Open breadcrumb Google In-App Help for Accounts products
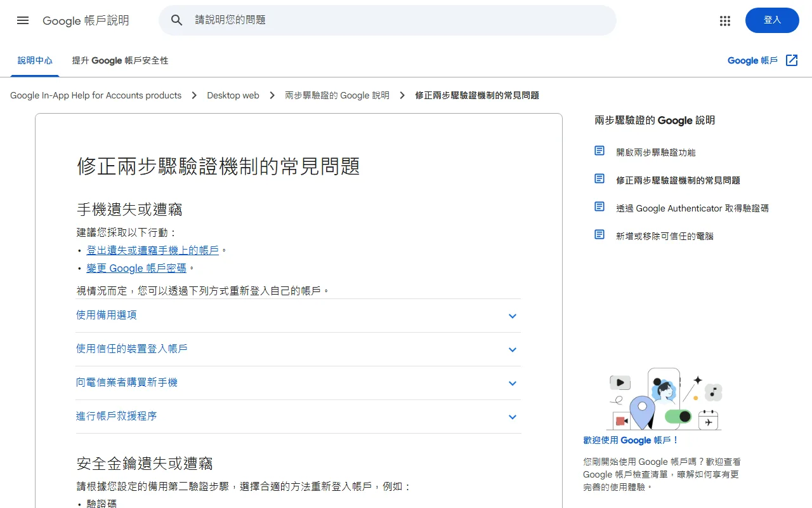 pos(96,95)
